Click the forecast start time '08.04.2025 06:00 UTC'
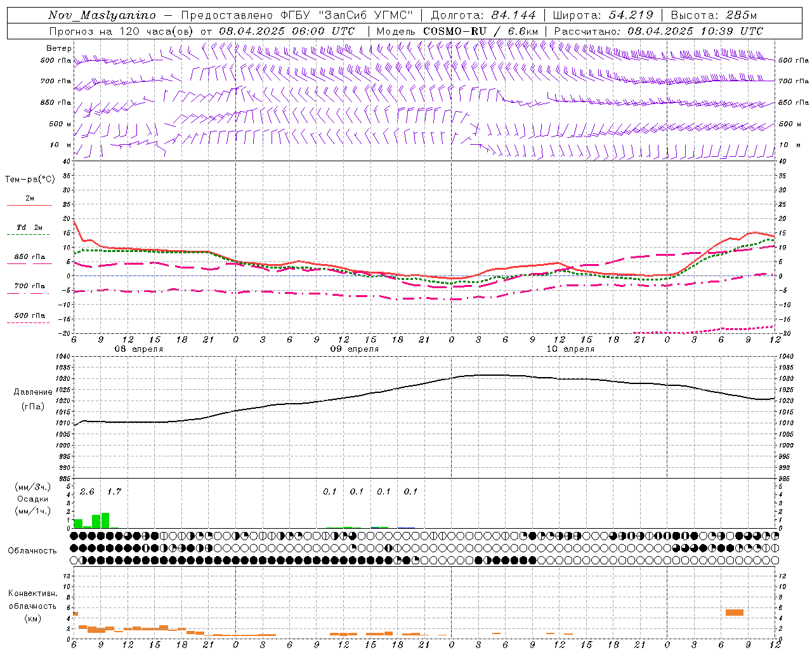This screenshot has width=812, height=650. click(x=287, y=31)
